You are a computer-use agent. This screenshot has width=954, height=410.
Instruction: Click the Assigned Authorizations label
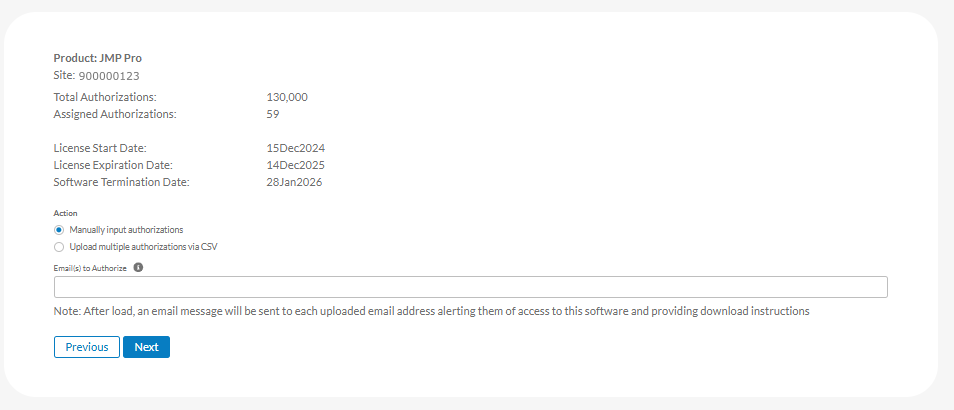pyautogui.click(x=114, y=114)
